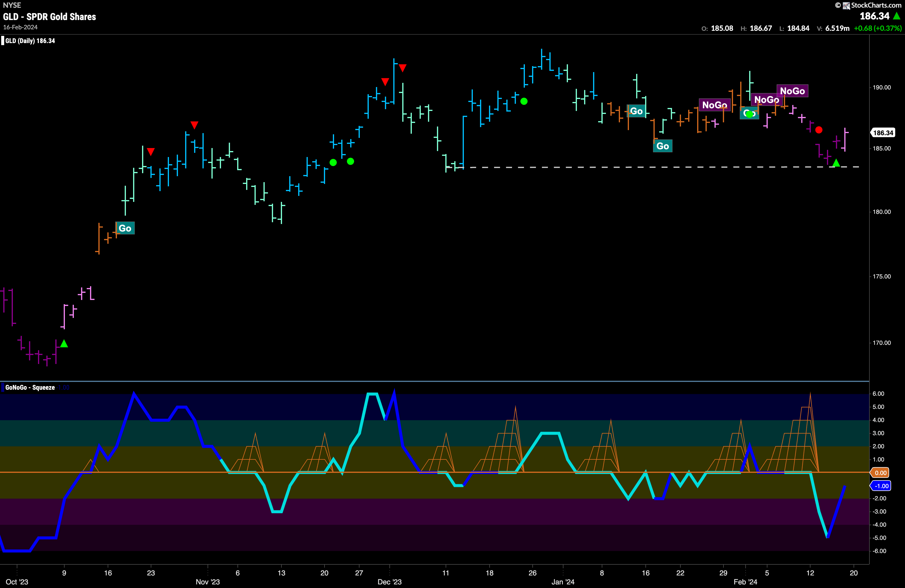Click the red triangle at December peak
This screenshot has width=905, height=588.
[x=402, y=68]
